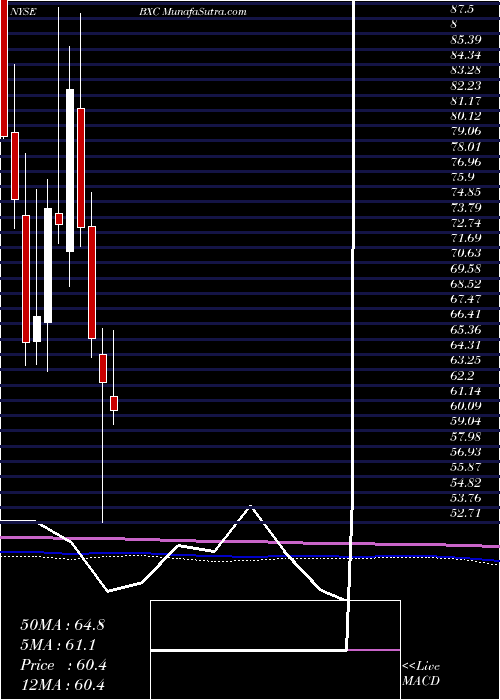This screenshot has width=500, height=700.
Task: Click the last small red candlestick
Action: click(x=114, y=403)
